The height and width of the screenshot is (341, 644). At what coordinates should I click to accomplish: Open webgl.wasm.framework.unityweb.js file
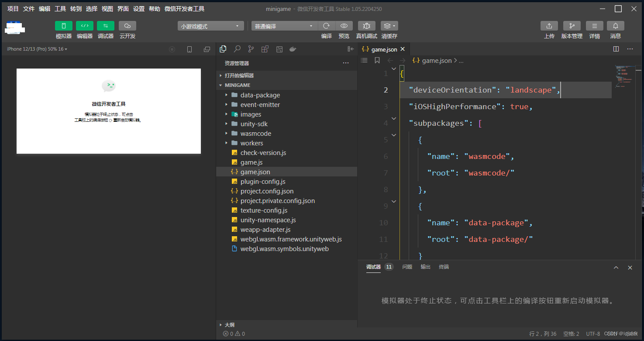click(286, 239)
